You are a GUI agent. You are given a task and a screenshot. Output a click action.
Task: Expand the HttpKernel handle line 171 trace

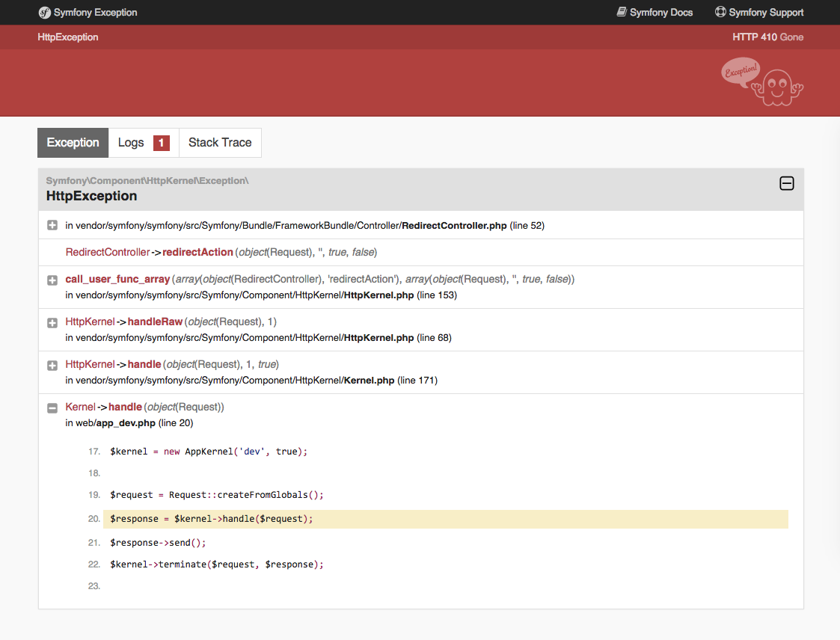coord(52,366)
